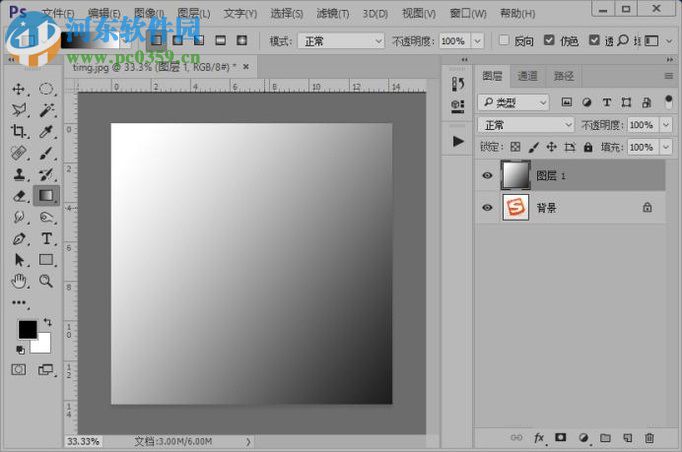Select the Move tool
Screen dimensions: 682x452
coord(19,89)
